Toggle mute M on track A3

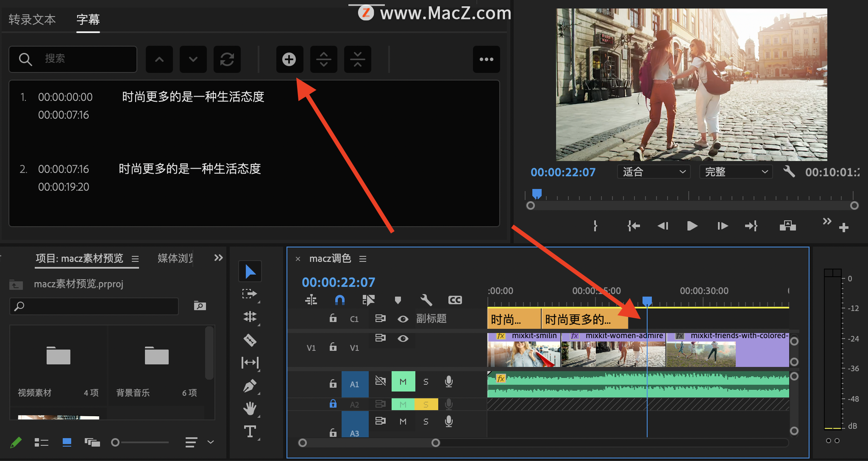403,422
